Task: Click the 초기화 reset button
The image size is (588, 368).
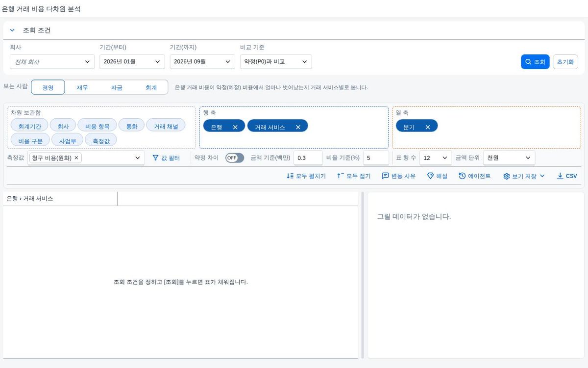Action: [565, 62]
